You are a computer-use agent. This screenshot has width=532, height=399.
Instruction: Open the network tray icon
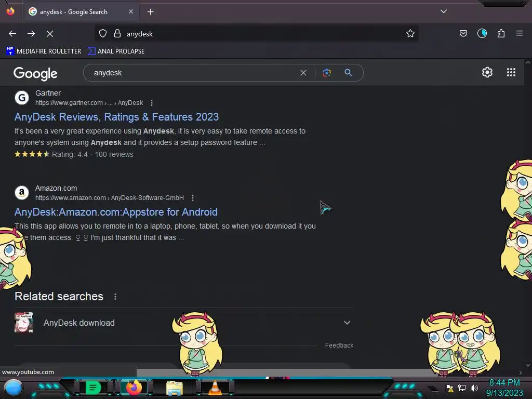(462, 388)
